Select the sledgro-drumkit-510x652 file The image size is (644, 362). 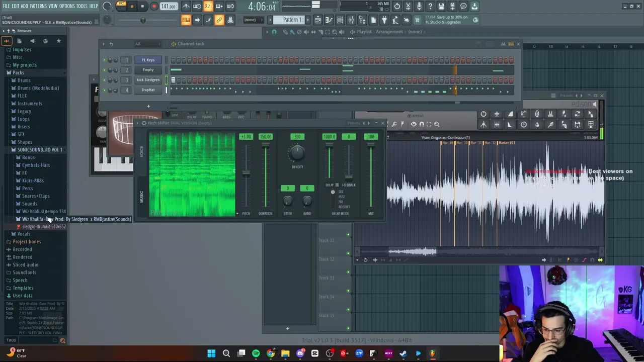[44, 227]
